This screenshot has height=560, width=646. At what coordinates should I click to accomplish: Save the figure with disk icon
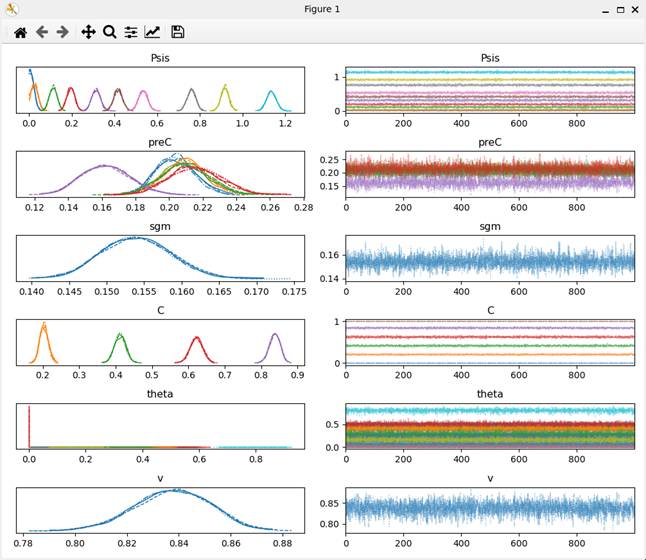178,32
